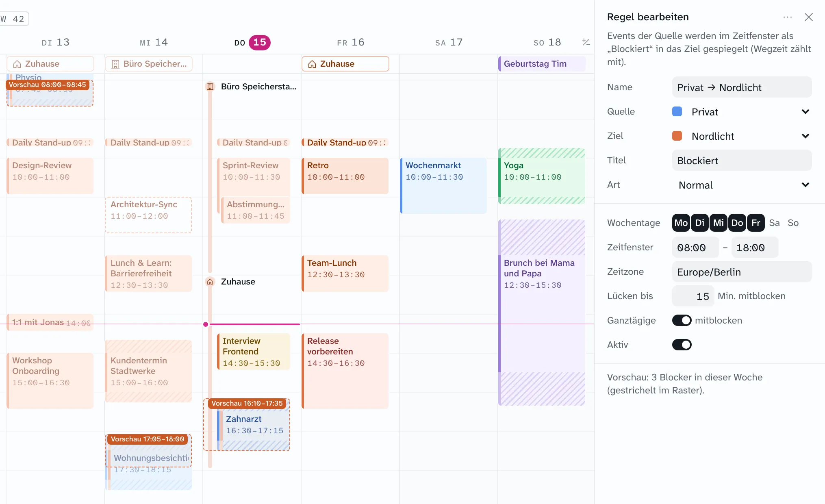Edit the Name field Privat → Nordlicht
Image resolution: width=825 pixels, height=504 pixels.
(742, 87)
